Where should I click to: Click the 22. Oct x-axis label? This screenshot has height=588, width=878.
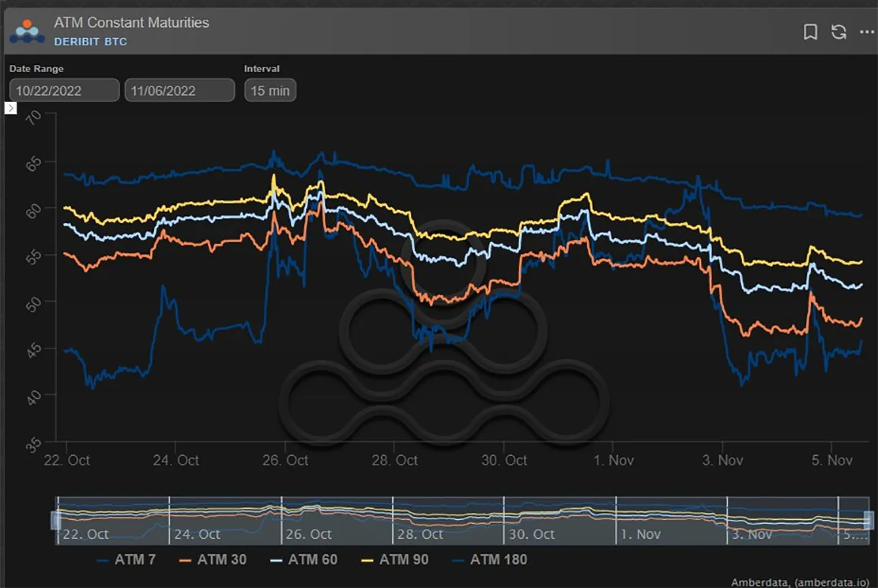coord(67,460)
